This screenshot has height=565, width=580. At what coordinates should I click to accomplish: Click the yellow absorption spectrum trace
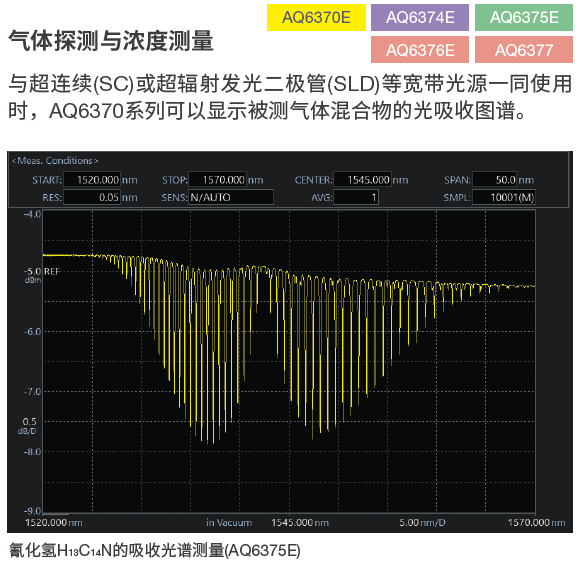click(289, 333)
